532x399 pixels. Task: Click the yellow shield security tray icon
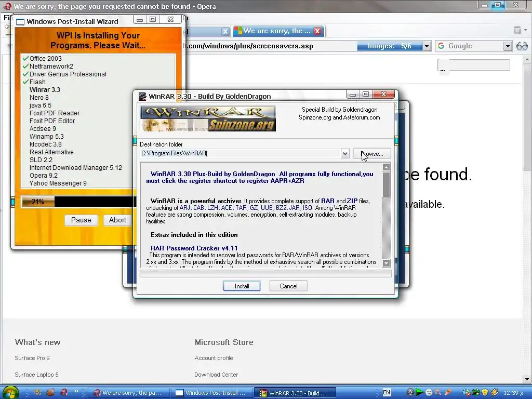click(x=485, y=393)
